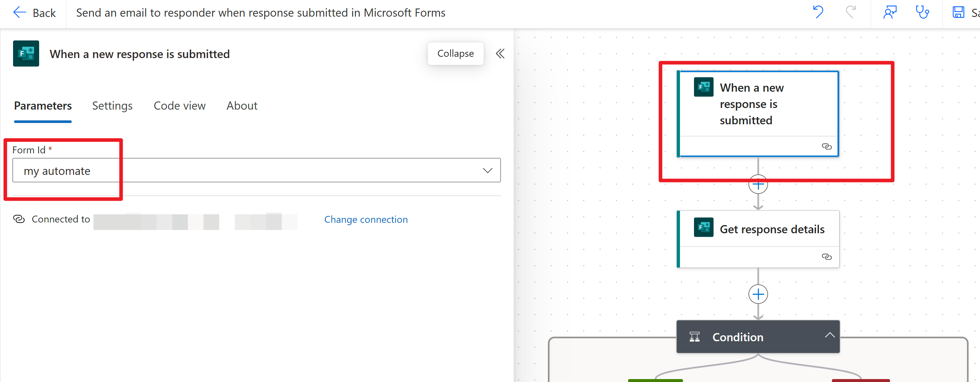The width and height of the screenshot is (980, 382).
Task: Click connection link icon on Get response details
Action: click(826, 257)
